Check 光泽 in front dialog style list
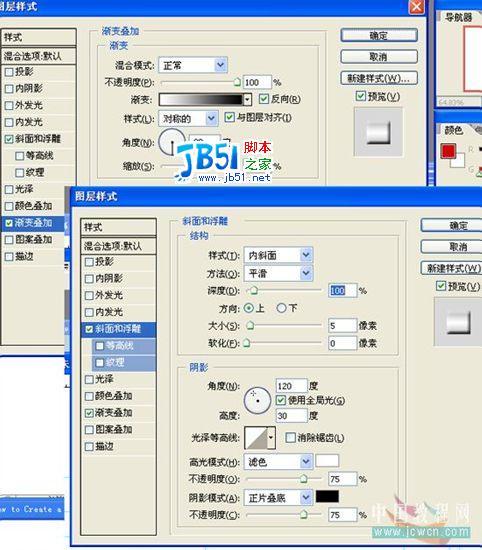 point(89,379)
